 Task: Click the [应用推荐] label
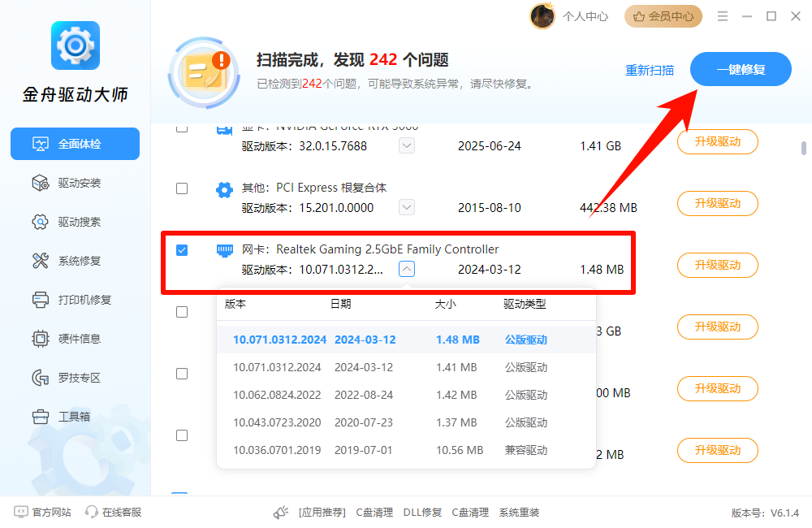point(322,513)
